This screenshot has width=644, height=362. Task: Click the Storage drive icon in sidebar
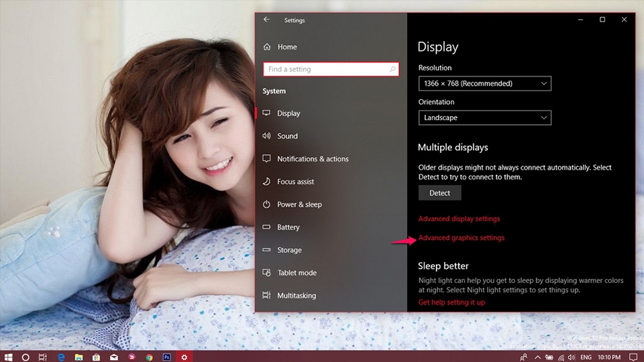(266, 249)
